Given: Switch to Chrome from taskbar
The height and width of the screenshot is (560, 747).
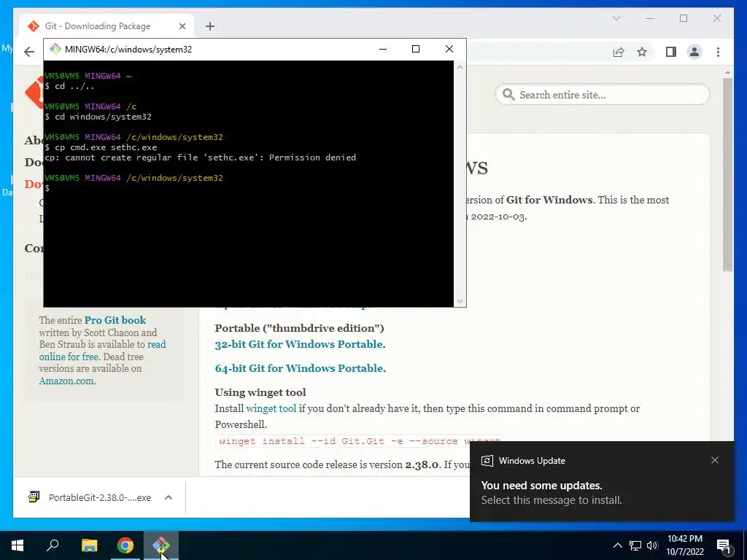Looking at the screenshot, I should 125,545.
